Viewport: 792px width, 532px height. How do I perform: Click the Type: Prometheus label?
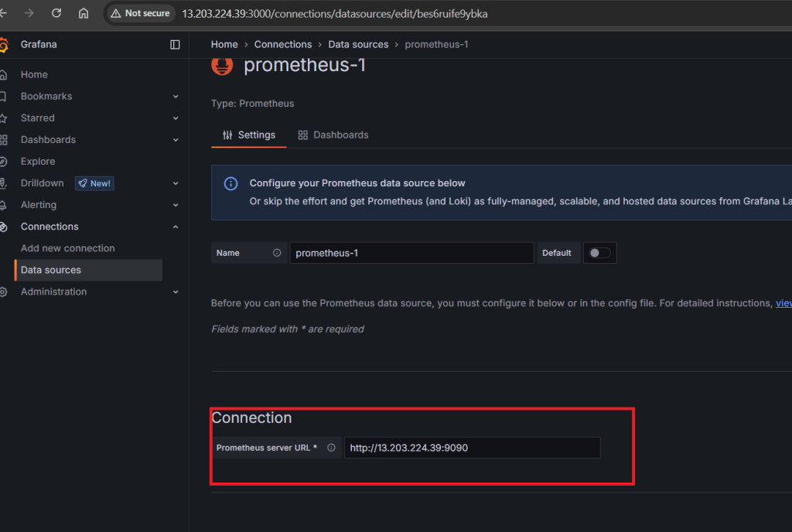click(x=253, y=103)
